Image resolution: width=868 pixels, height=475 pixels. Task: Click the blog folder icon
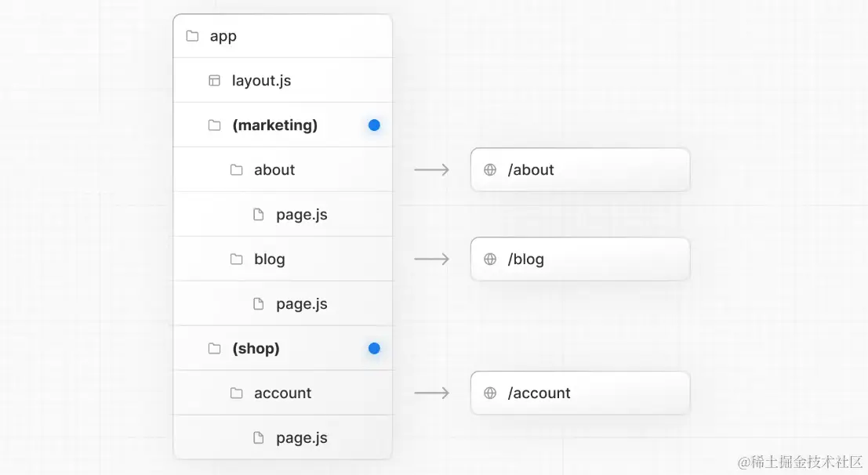tap(236, 259)
